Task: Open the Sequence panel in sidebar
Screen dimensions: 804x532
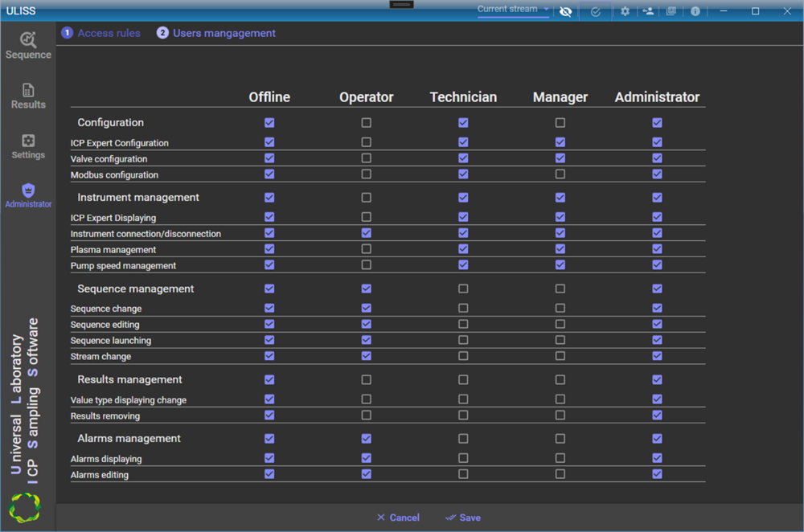Action: 28,46
